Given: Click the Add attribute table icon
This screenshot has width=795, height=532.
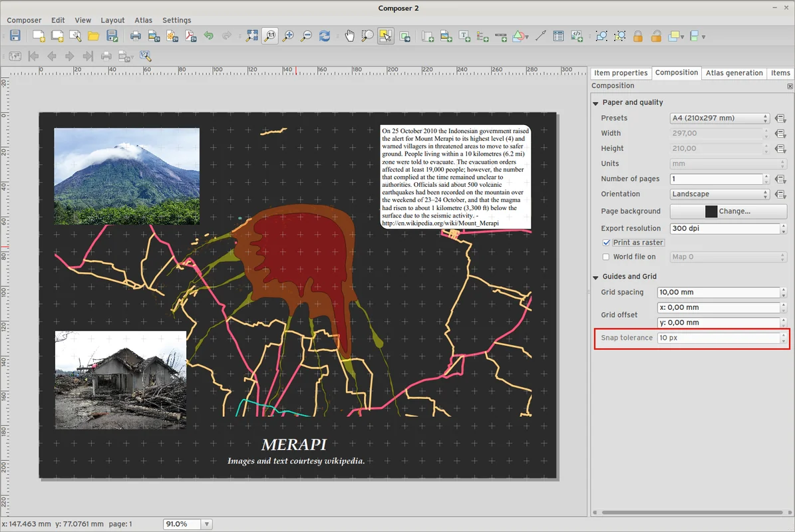Looking at the screenshot, I should pyautogui.click(x=559, y=36).
